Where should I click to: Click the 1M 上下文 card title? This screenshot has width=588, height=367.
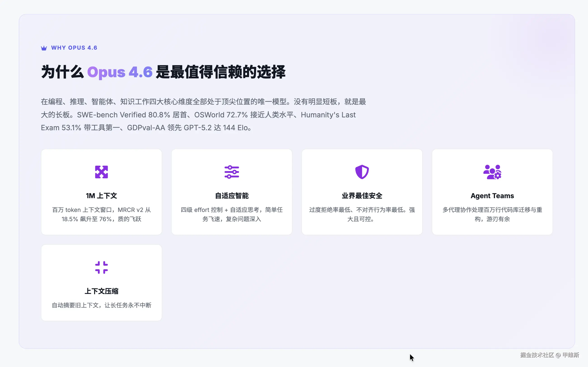[x=101, y=196]
